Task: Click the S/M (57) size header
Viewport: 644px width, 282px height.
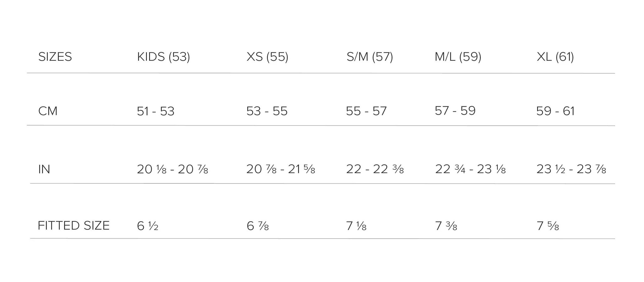Action: click(369, 57)
